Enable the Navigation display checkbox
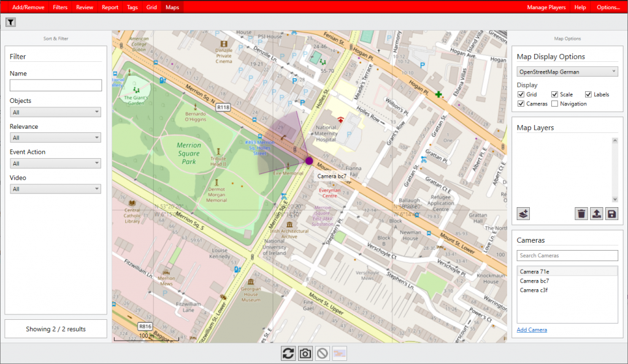628x364 pixels. click(x=554, y=104)
